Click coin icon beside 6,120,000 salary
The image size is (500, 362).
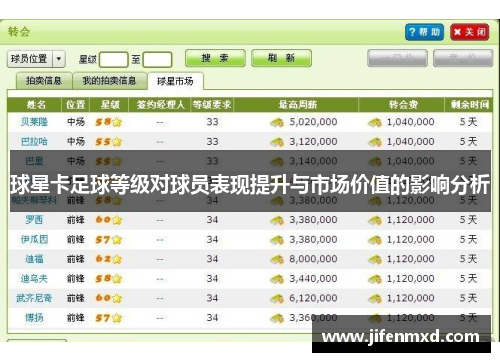coord(277,299)
